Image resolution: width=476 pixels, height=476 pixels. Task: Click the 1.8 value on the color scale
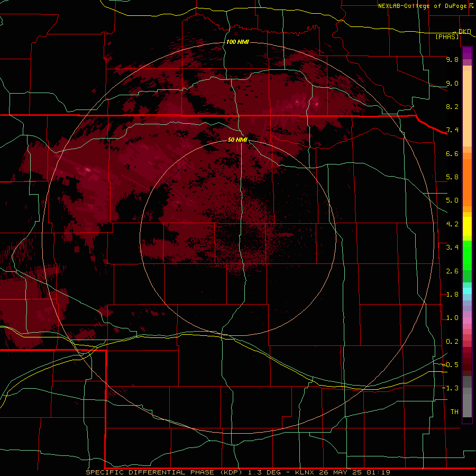[x=452, y=295]
